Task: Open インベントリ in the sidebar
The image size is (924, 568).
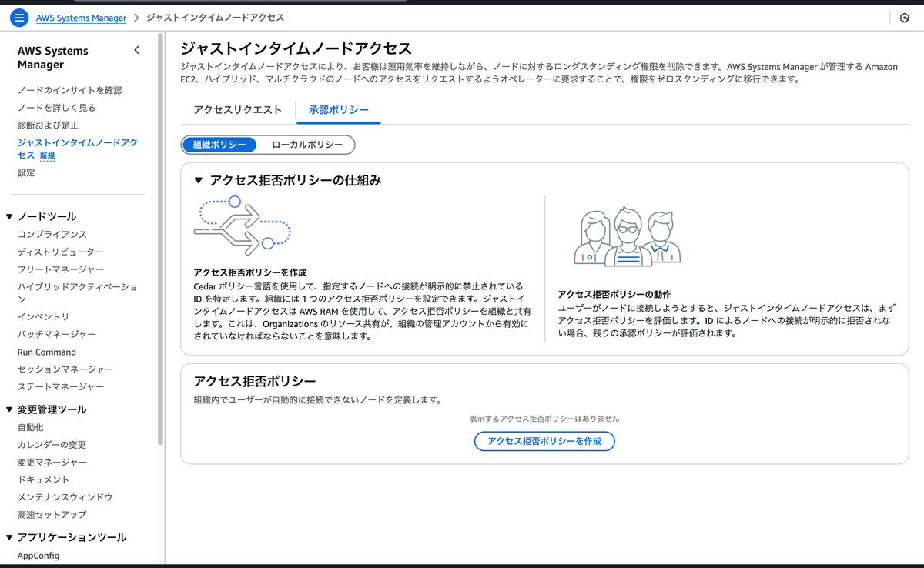Action: click(44, 316)
